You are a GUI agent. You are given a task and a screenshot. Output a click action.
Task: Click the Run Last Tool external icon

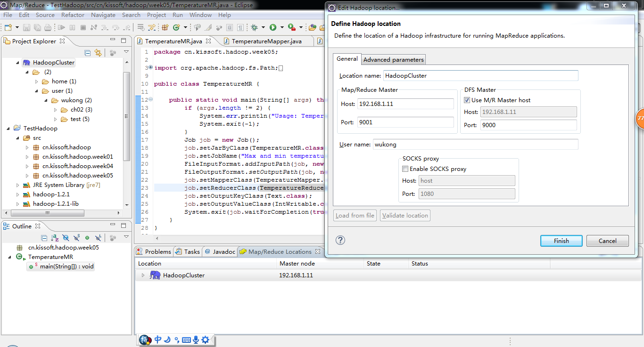click(292, 27)
